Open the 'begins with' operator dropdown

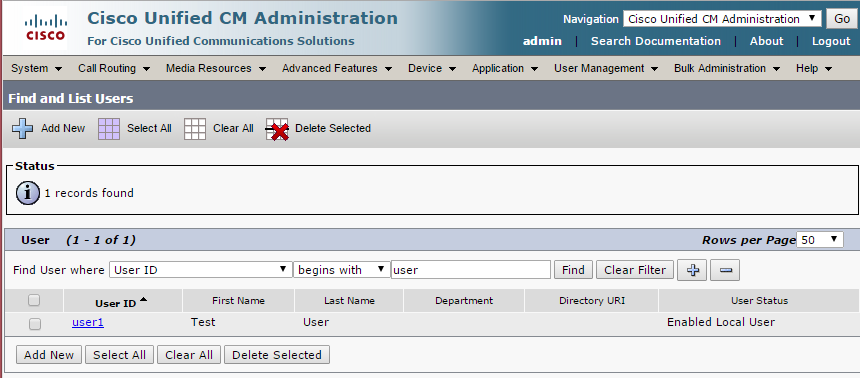pyautogui.click(x=341, y=270)
